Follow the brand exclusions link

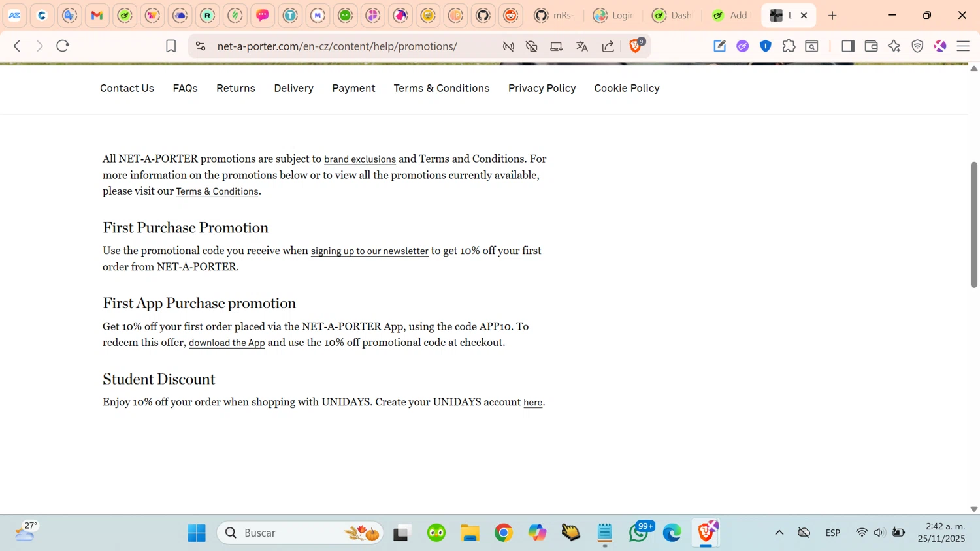[360, 159]
